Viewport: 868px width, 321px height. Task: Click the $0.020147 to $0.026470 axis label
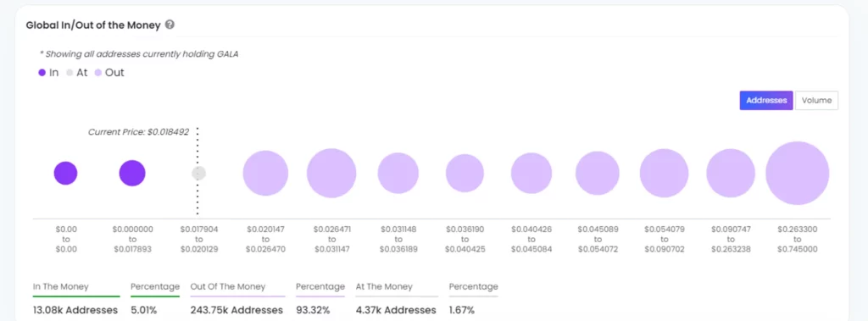tap(265, 239)
